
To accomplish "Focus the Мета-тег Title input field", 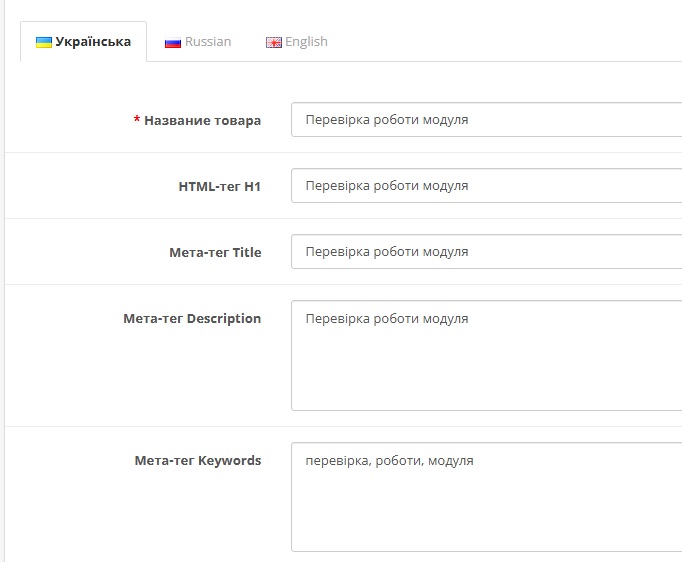I will click(486, 252).
